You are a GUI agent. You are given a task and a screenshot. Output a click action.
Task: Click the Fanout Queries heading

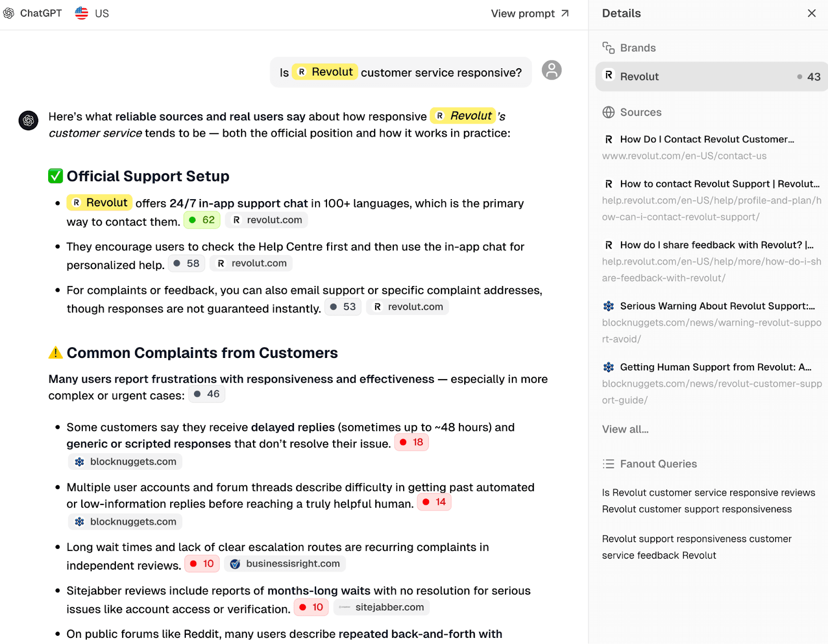658,464
